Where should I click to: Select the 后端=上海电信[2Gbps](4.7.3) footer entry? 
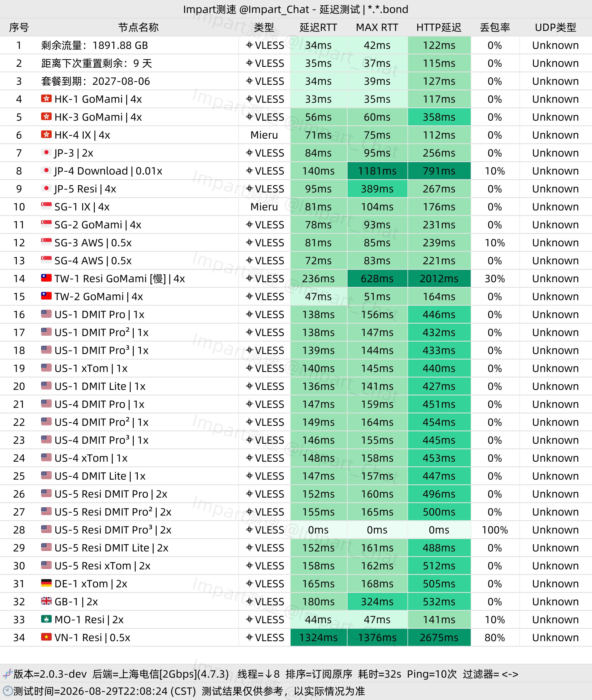tap(161, 674)
